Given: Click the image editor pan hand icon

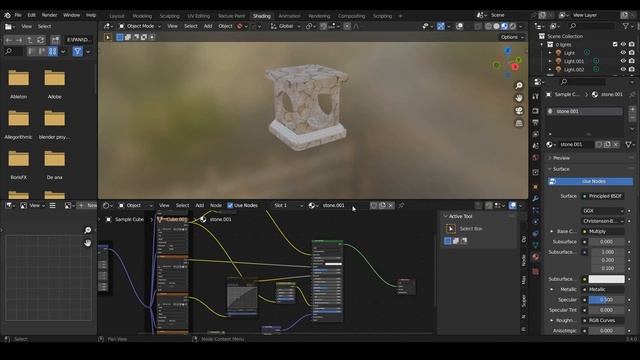Looking at the screenshot, I should pos(87,243).
